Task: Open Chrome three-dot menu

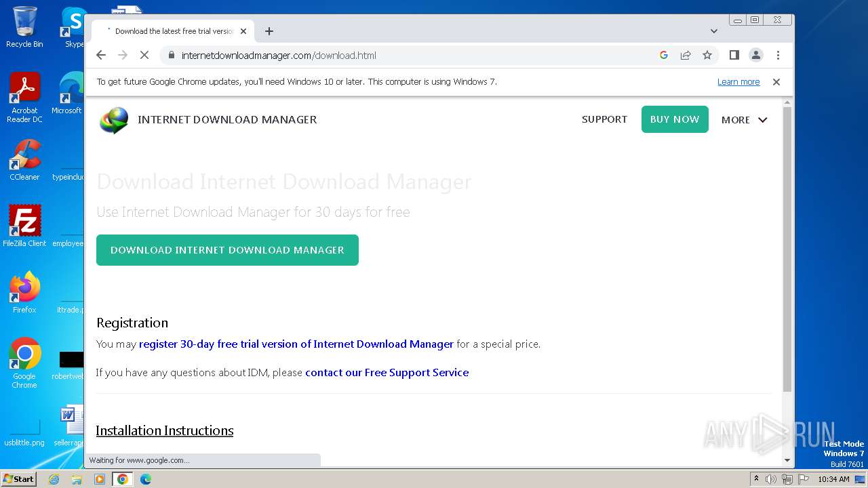Action: pyautogui.click(x=778, y=56)
